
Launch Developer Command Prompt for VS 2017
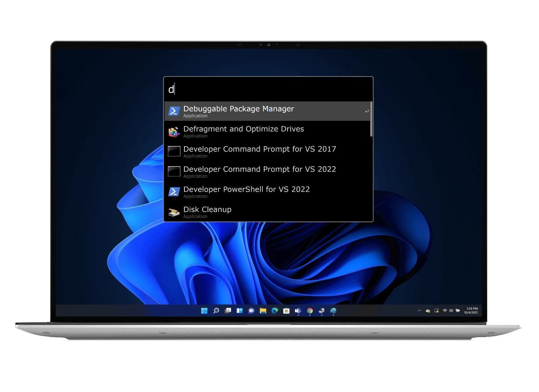268,152
